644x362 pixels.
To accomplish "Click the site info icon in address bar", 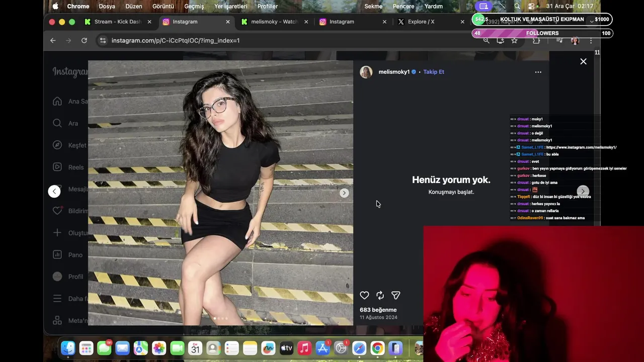I will tap(103, 40).
